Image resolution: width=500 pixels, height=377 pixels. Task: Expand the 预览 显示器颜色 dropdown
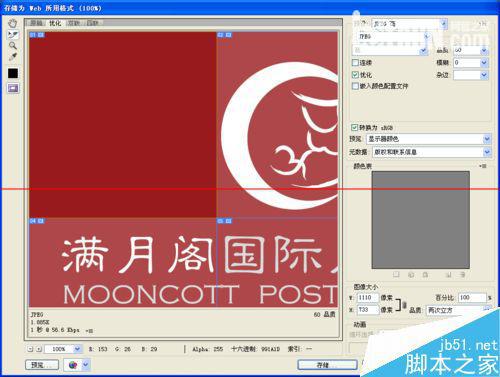click(x=429, y=139)
